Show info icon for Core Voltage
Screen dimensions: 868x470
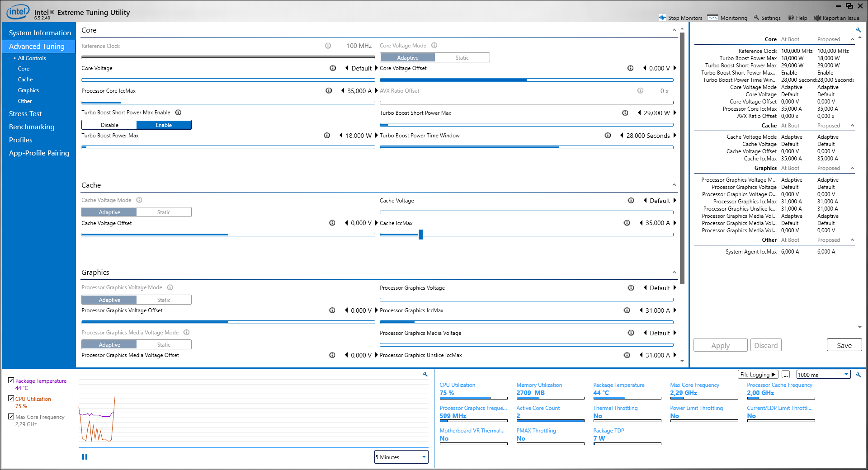tap(333, 68)
